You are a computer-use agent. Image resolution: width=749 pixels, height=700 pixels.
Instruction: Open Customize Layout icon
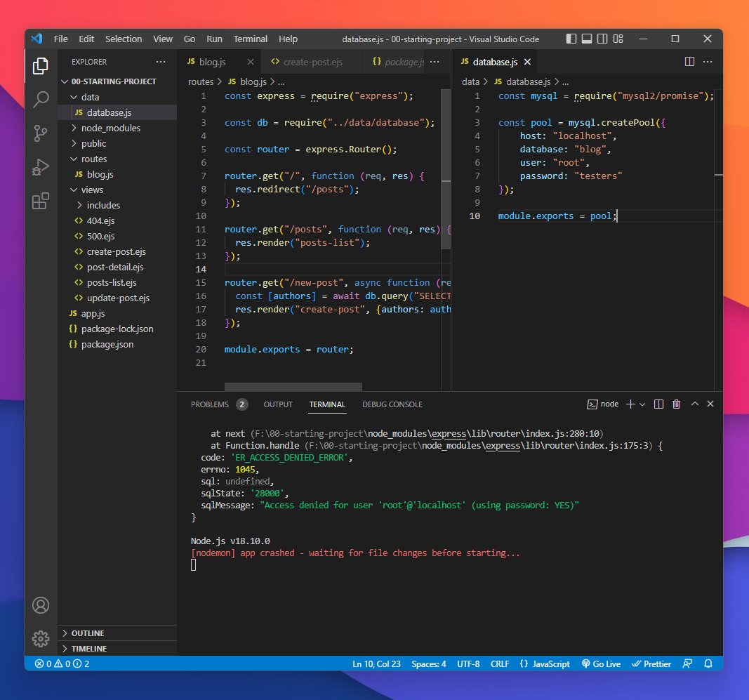pyautogui.click(x=618, y=39)
